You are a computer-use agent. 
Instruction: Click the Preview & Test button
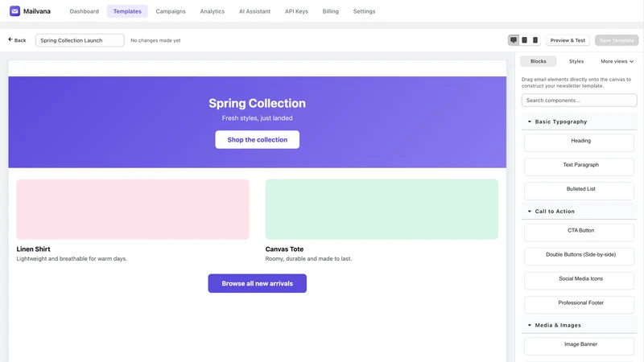(x=568, y=40)
